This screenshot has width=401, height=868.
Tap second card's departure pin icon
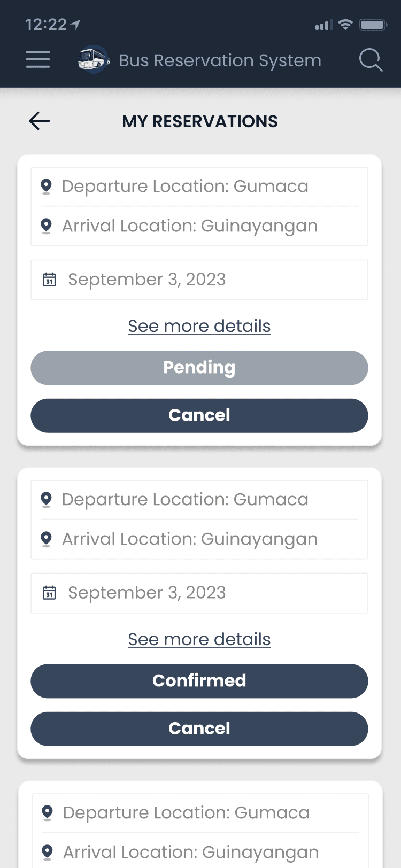(47, 500)
